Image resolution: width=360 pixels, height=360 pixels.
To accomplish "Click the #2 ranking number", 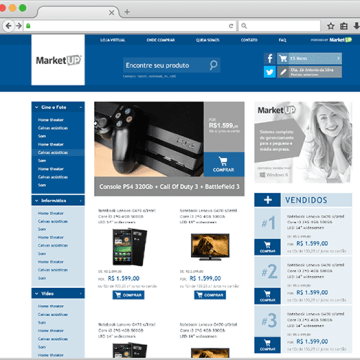I will pyautogui.click(x=269, y=272).
